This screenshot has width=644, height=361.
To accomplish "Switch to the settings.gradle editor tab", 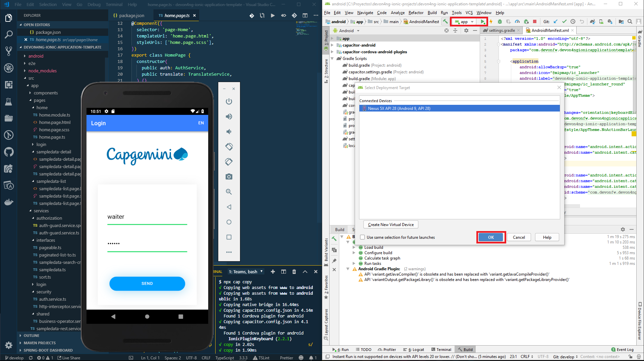I will point(502,30).
